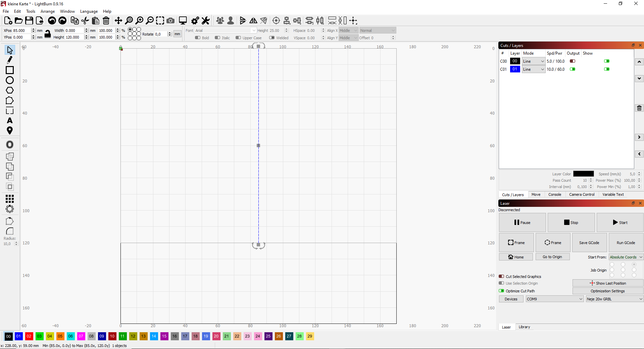Click the Open File folder icon
Image resolution: width=644 pixels, height=349 pixels.
click(19, 20)
